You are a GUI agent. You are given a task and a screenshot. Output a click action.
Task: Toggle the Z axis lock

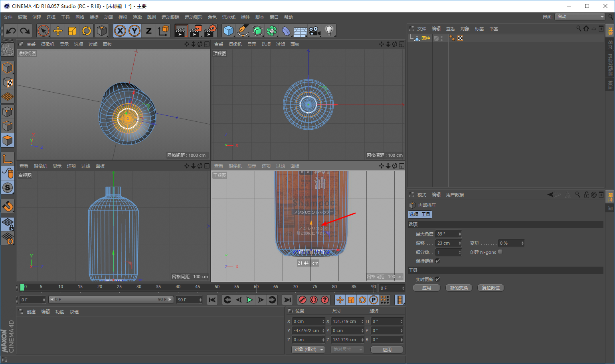click(149, 31)
